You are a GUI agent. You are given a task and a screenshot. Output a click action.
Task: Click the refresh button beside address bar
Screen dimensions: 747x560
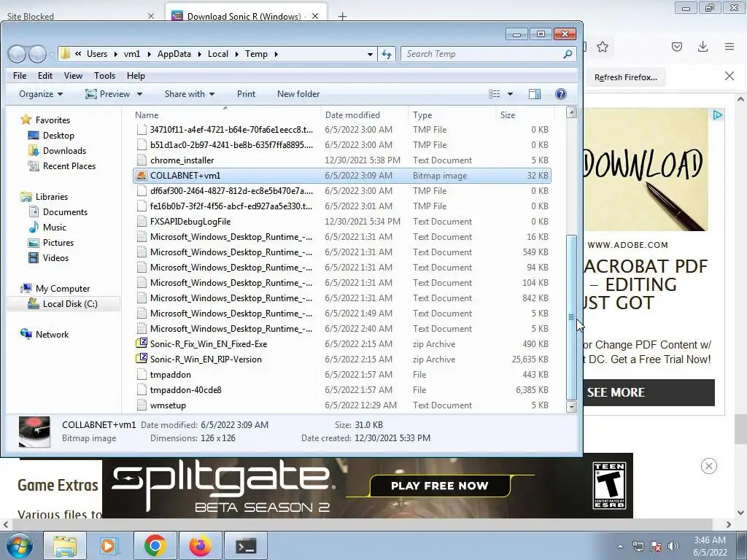387,54
